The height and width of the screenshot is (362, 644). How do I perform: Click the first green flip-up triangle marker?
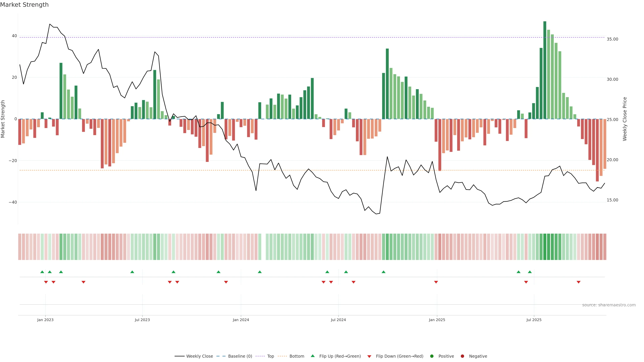(x=42, y=272)
